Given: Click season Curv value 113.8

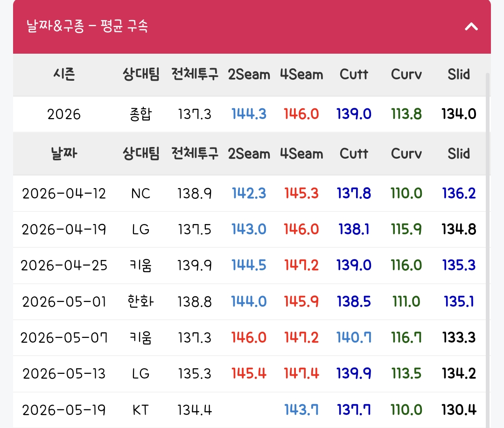Looking at the screenshot, I should (x=406, y=114).
